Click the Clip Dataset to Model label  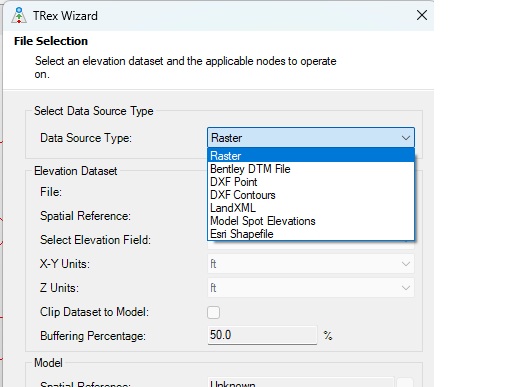coord(94,312)
